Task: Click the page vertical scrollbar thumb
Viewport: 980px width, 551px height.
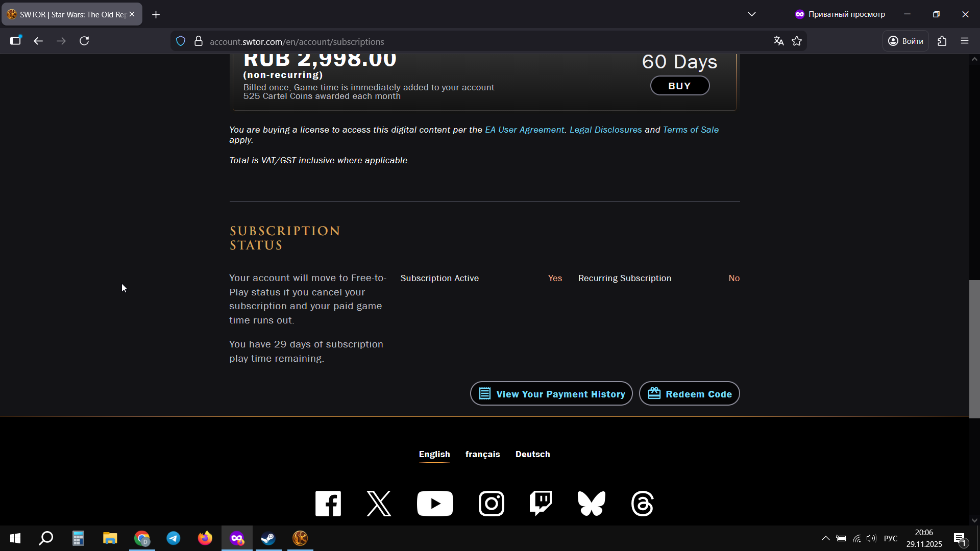Action: 974,349
